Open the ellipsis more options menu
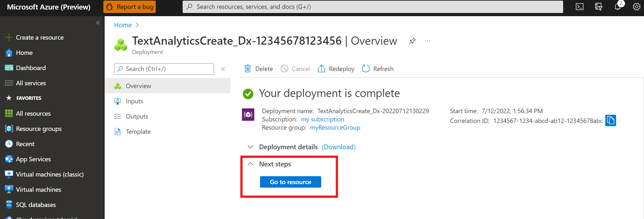 (428, 41)
